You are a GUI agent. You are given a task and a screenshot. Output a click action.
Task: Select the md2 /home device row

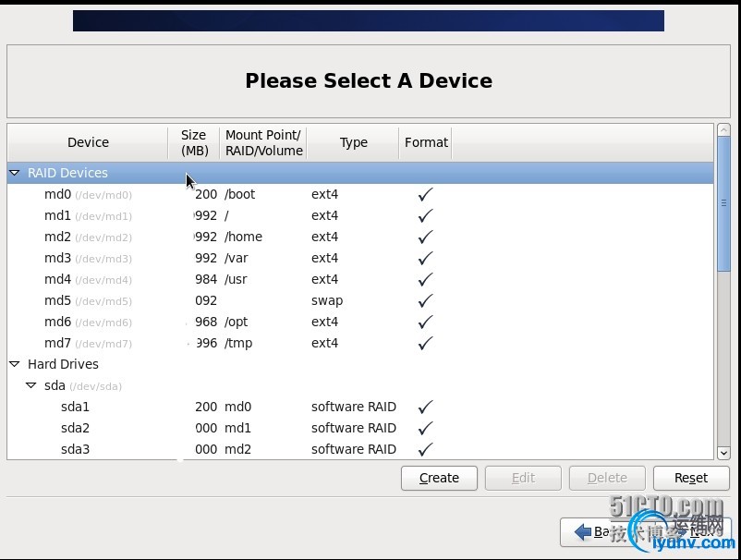click(x=92, y=237)
